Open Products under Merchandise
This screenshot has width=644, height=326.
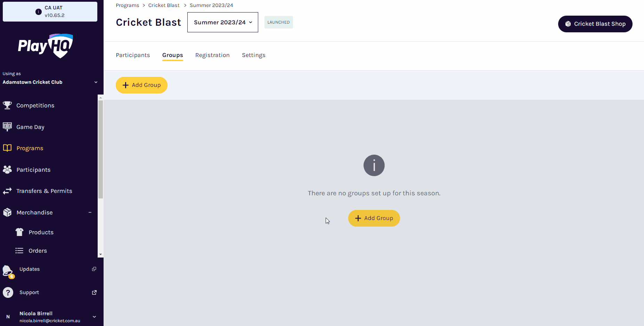click(x=41, y=232)
